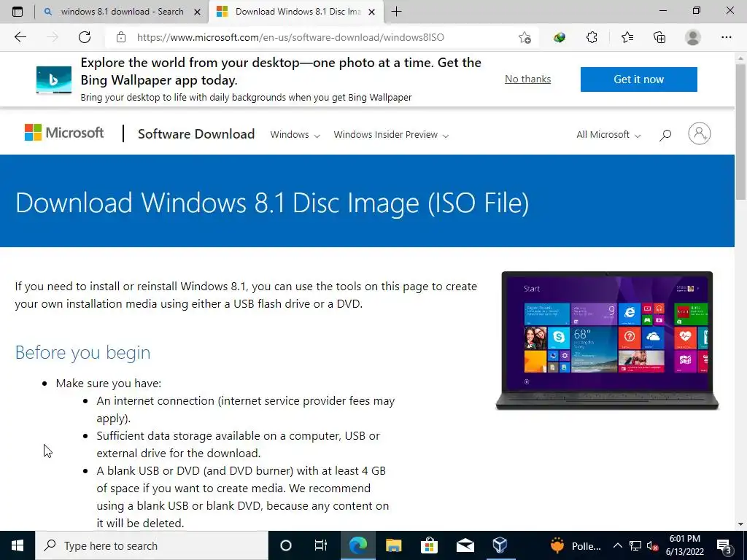Click the Bing Wallpaper app logo
This screenshot has height=560, width=747.
click(x=54, y=79)
